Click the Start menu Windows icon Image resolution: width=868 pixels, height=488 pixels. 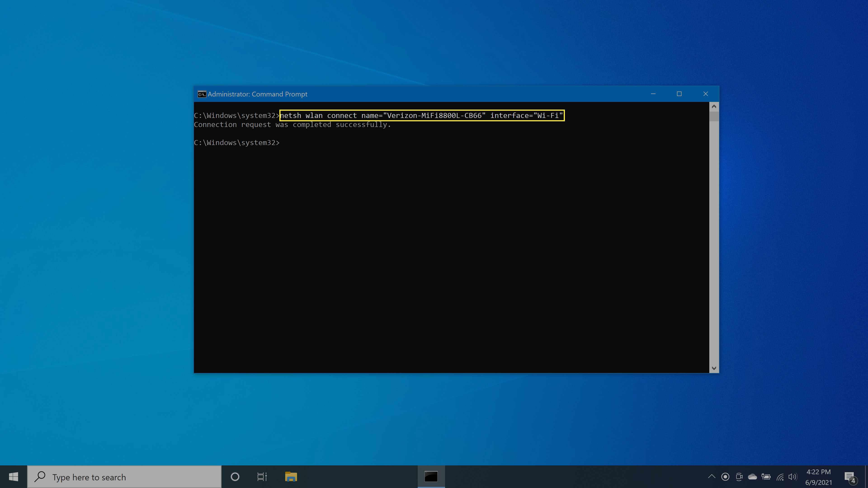point(13,477)
